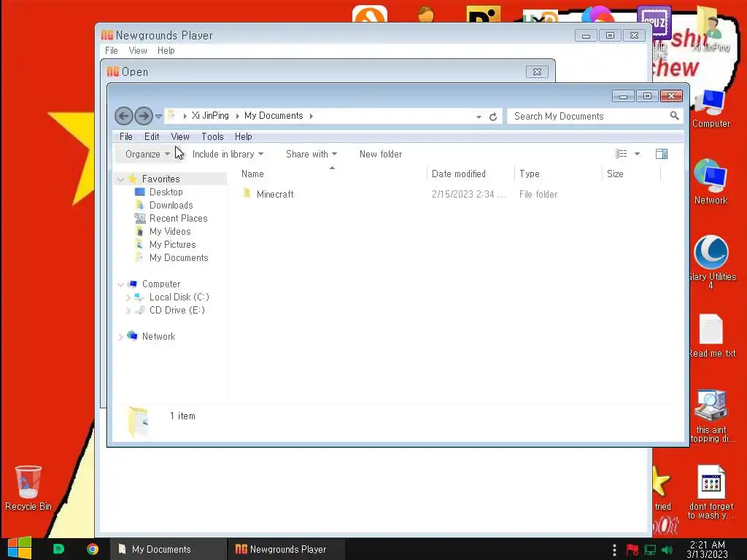The width and height of the screenshot is (747, 560).
Task: Go back with the Back arrow button
Action: (x=124, y=116)
